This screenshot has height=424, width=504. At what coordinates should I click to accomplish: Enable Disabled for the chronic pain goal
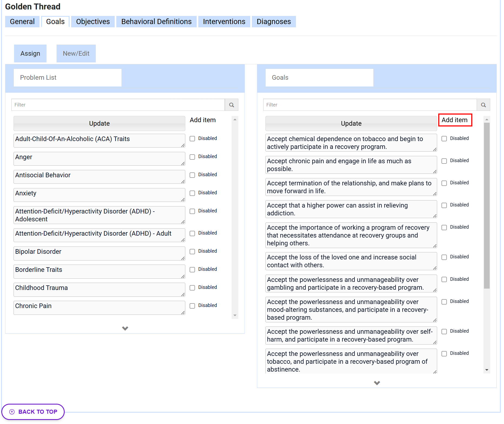pos(444,161)
